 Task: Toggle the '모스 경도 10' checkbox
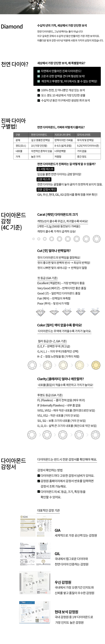(x=39, y=95)
